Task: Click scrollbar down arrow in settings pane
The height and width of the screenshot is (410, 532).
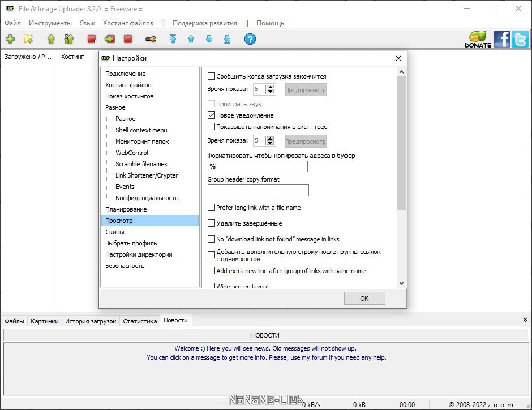Action: point(401,283)
